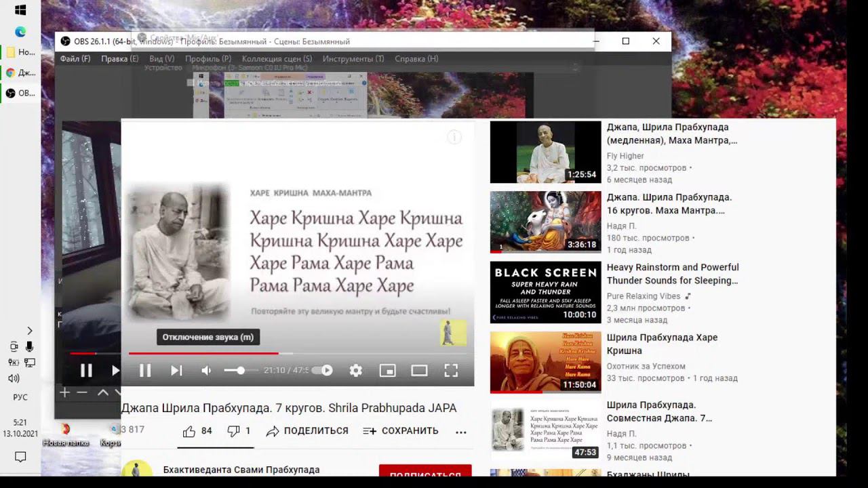Open OBS Файл (F) menu
868x488 pixels.
[75, 59]
